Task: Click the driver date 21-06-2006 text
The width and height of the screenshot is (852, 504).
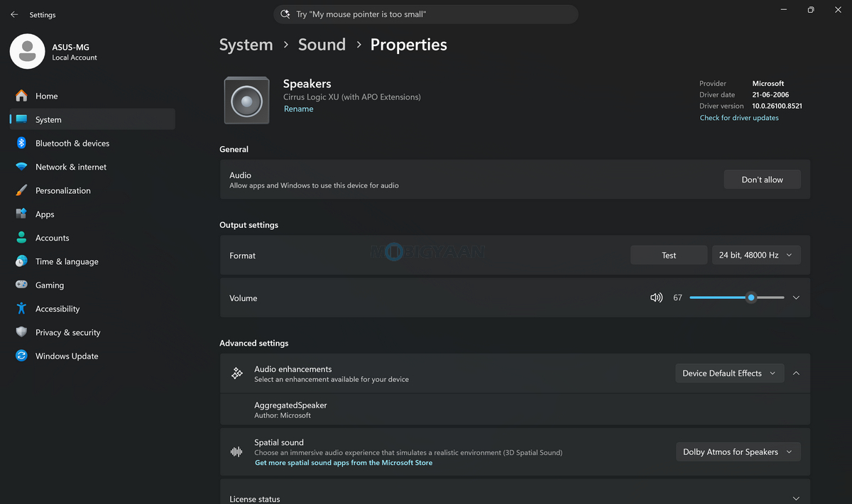Action: 770,94
